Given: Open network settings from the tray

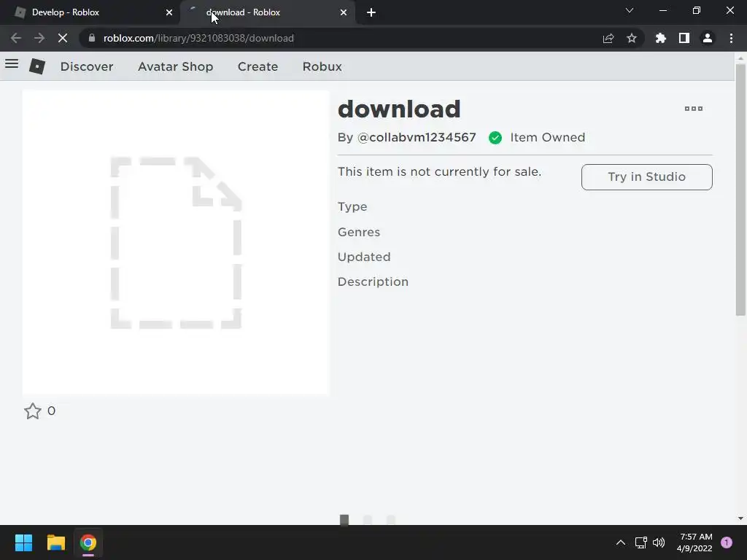Looking at the screenshot, I should [x=640, y=542].
